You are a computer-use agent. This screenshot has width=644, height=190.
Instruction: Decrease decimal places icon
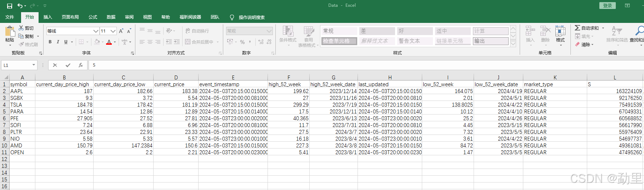269,42
